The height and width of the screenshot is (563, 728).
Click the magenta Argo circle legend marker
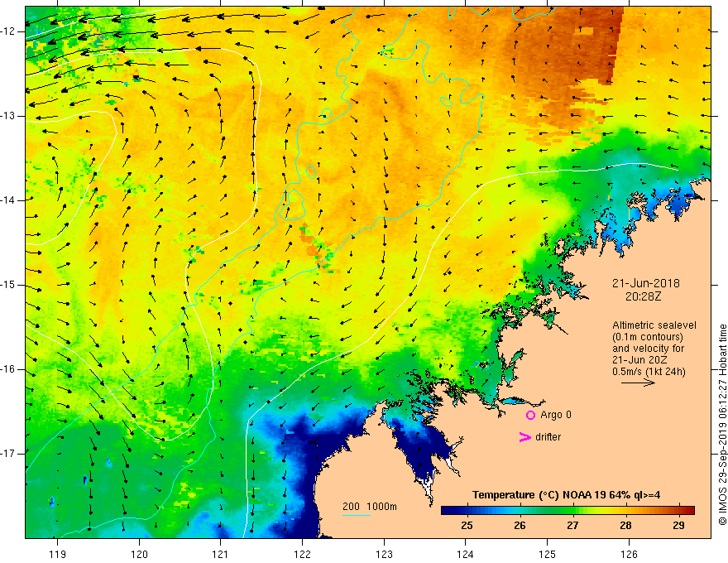tap(530, 415)
